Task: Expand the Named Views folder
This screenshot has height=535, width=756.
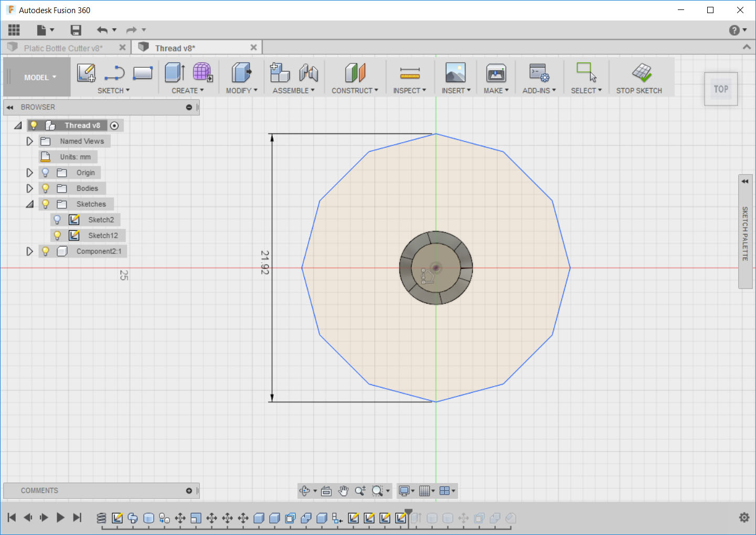Action: click(29, 141)
